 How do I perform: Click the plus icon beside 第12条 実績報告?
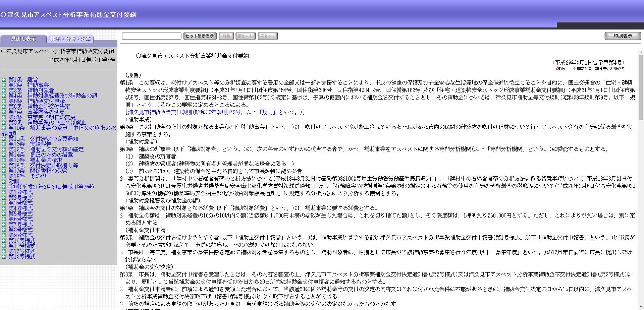click(x=4, y=144)
